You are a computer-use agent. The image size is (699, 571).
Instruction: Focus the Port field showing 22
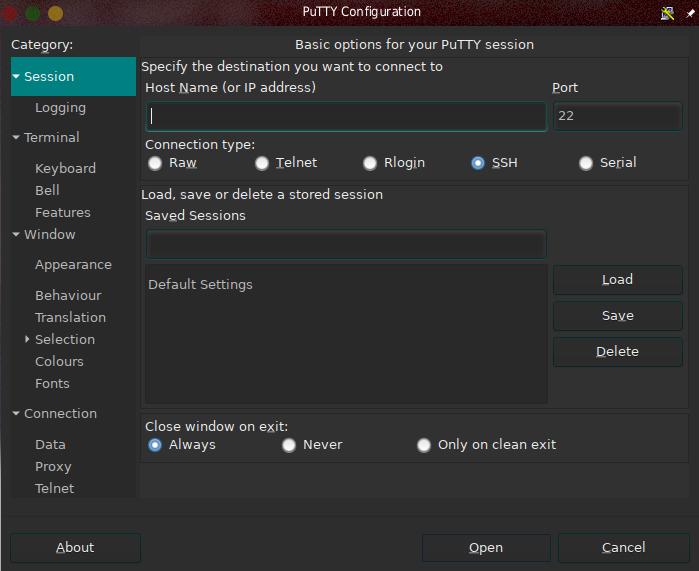(x=618, y=116)
